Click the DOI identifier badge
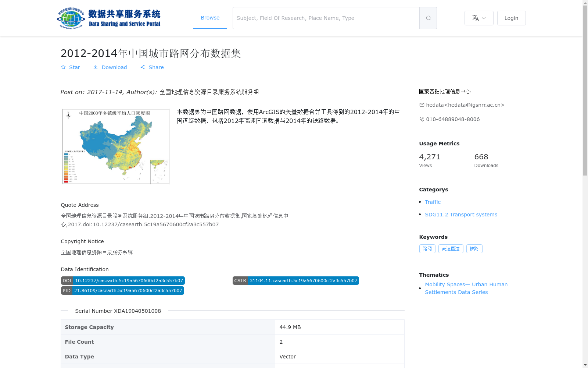588x368 pixels. click(123, 281)
